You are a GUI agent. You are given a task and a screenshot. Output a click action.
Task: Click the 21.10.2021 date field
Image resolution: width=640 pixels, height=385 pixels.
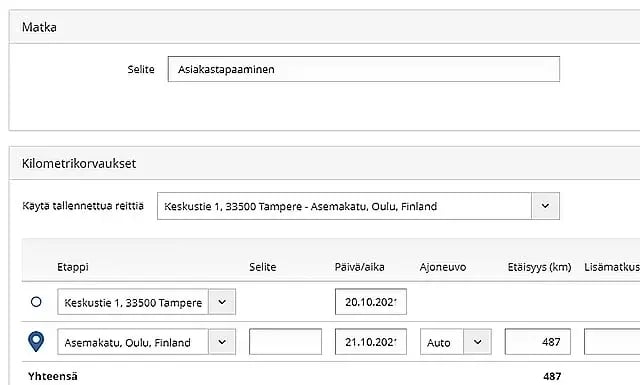click(x=371, y=341)
